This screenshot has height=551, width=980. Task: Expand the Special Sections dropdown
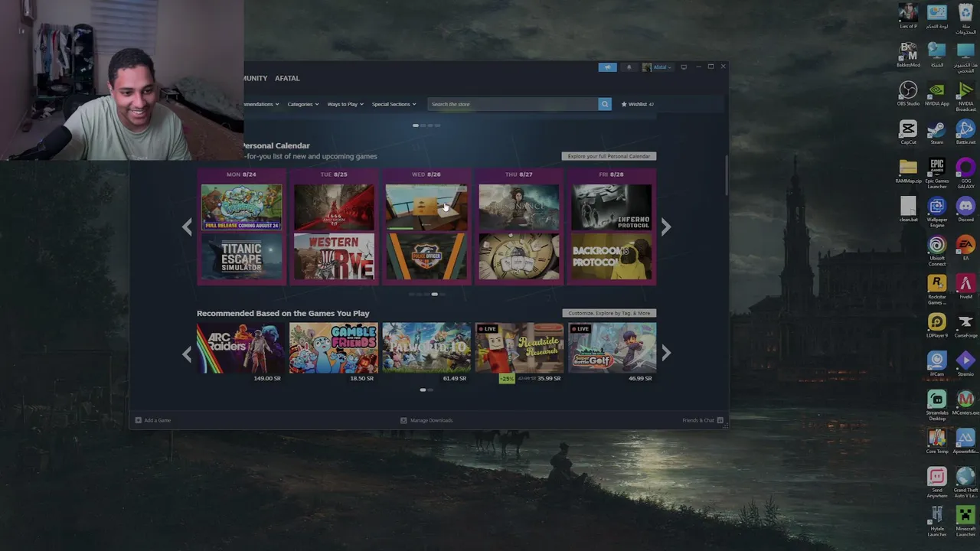pos(394,104)
